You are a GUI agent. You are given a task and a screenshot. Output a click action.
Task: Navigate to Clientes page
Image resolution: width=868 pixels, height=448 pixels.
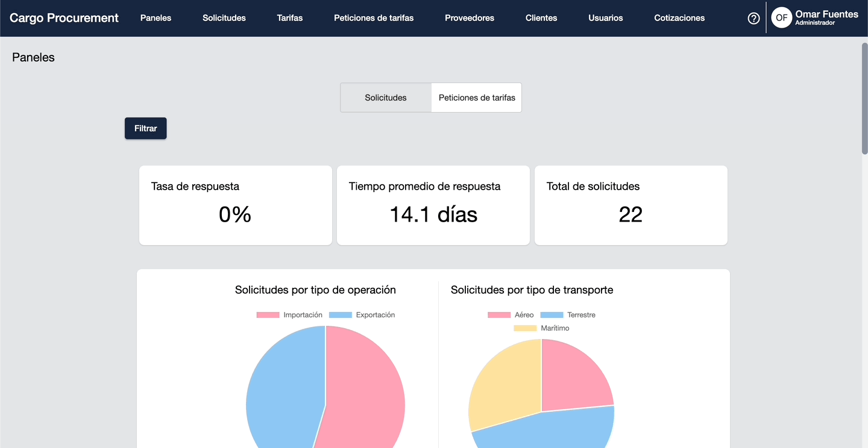point(541,18)
